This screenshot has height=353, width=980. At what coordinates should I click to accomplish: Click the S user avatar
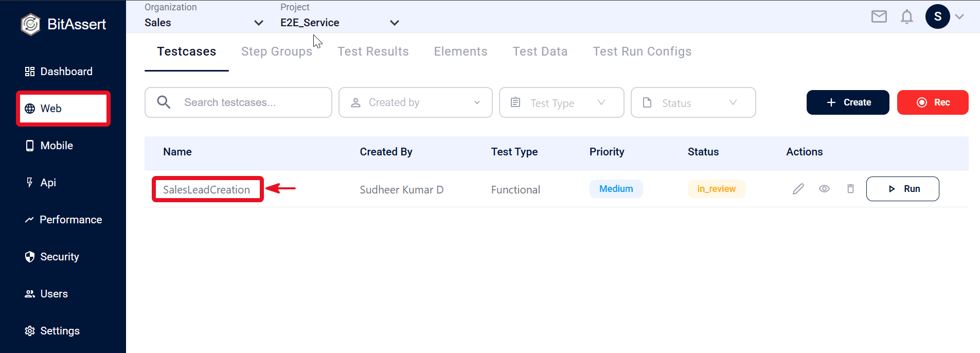pos(937,16)
